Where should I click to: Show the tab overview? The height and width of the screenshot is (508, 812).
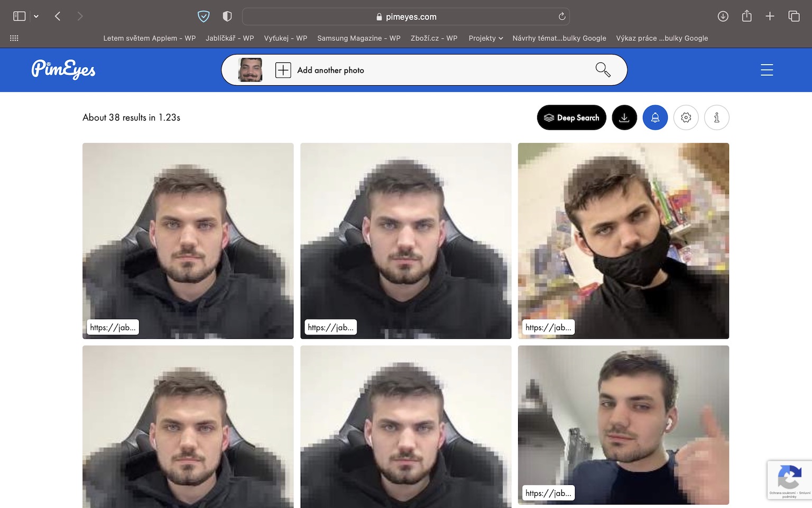coord(794,16)
